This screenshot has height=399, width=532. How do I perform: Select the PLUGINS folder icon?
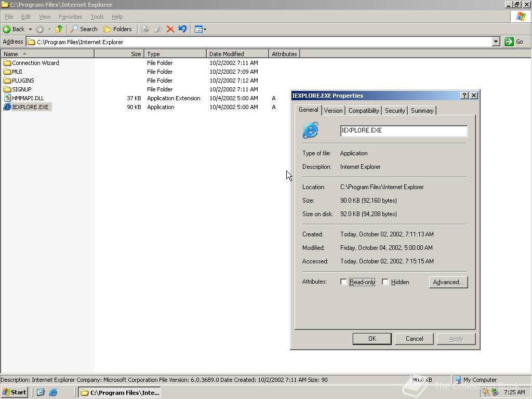7,81
